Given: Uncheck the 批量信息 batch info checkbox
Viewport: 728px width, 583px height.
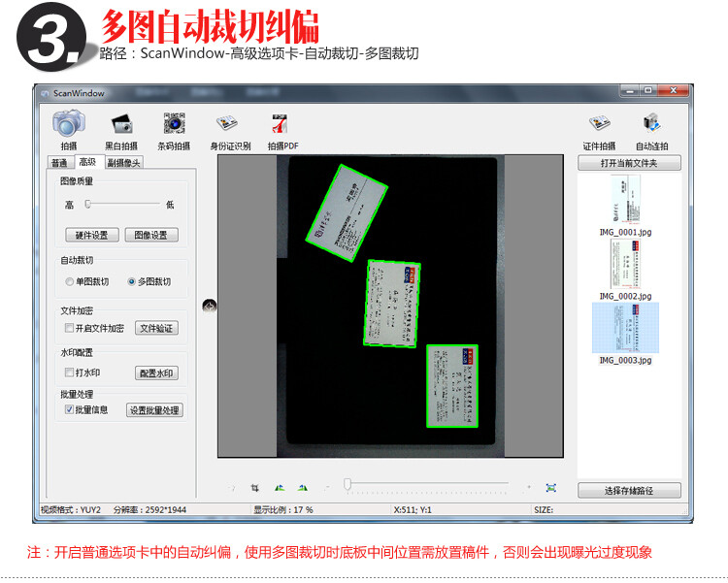Looking at the screenshot, I should click(69, 410).
